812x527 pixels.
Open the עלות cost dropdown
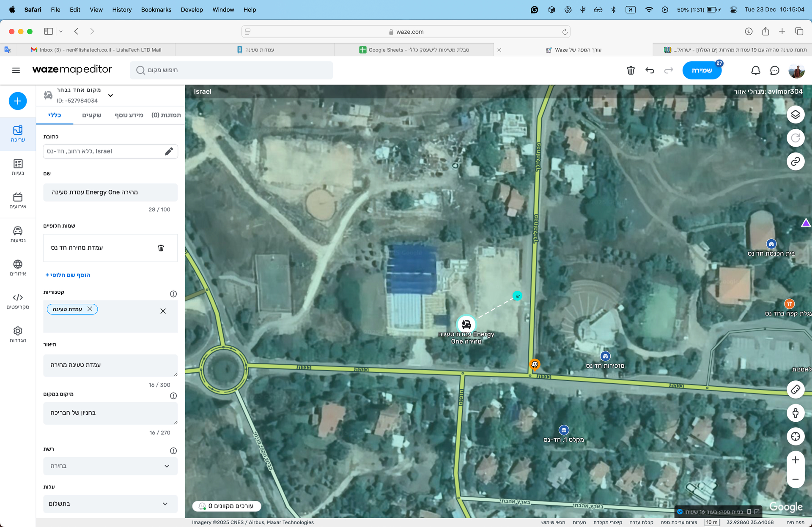[x=110, y=504]
